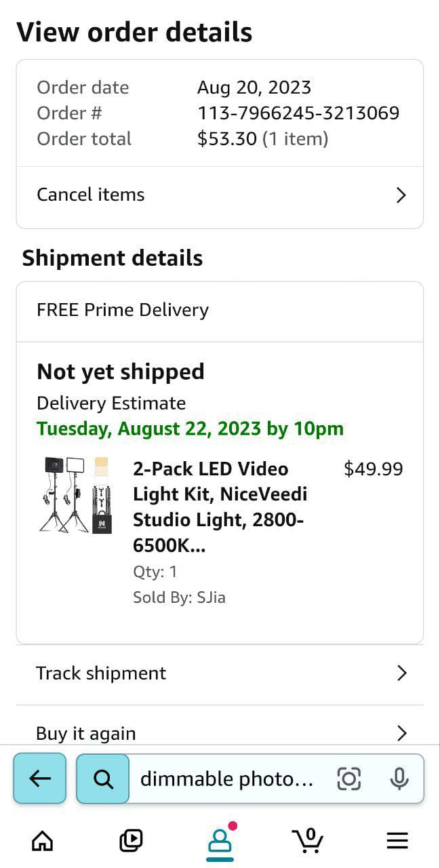Open the shopping cart icon
The image size is (440, 868).
click(307, 841)
